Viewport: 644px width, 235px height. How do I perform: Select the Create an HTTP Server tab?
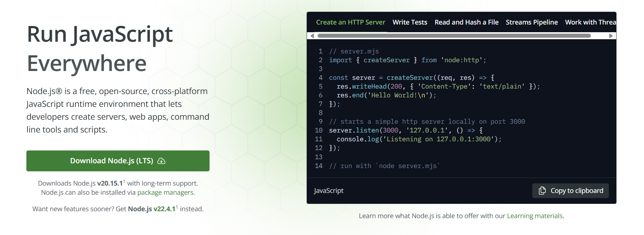(351, 22)
